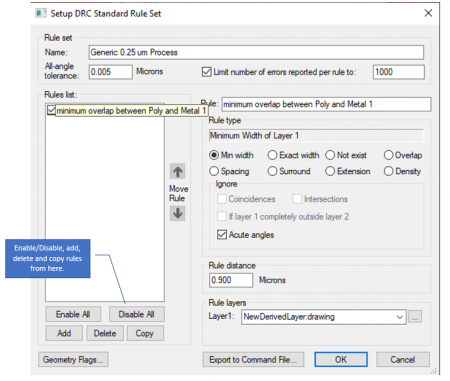Click the All-angle tolerance field

pyautogui.click(x=111, y=72)
